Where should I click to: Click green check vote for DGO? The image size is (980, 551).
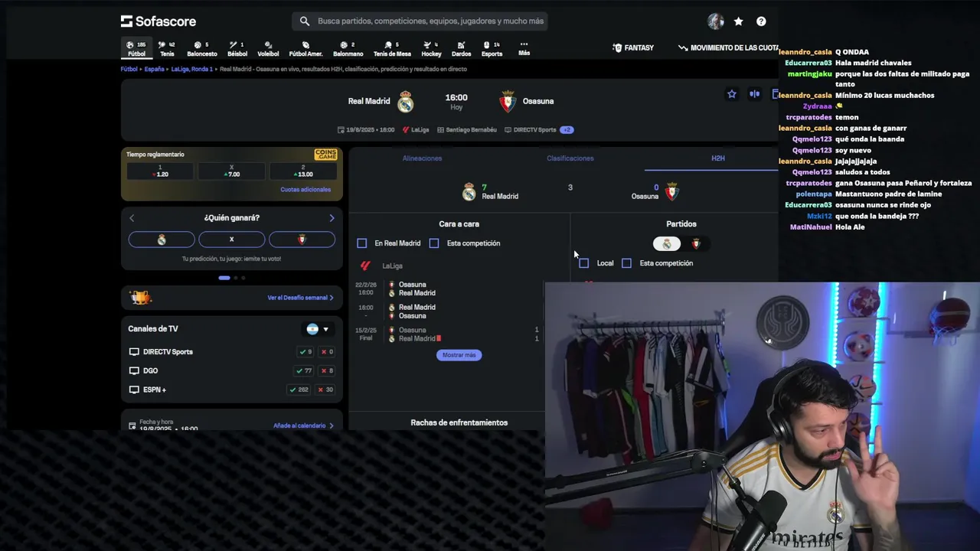tap(304, 370)
